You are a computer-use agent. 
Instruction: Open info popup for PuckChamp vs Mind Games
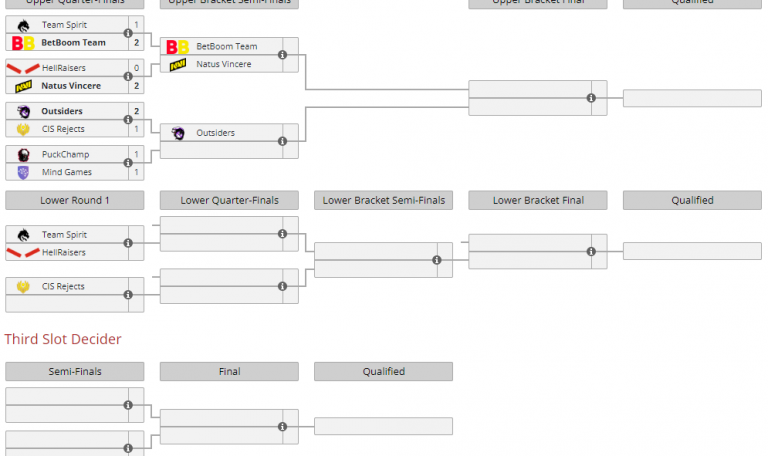128,163
